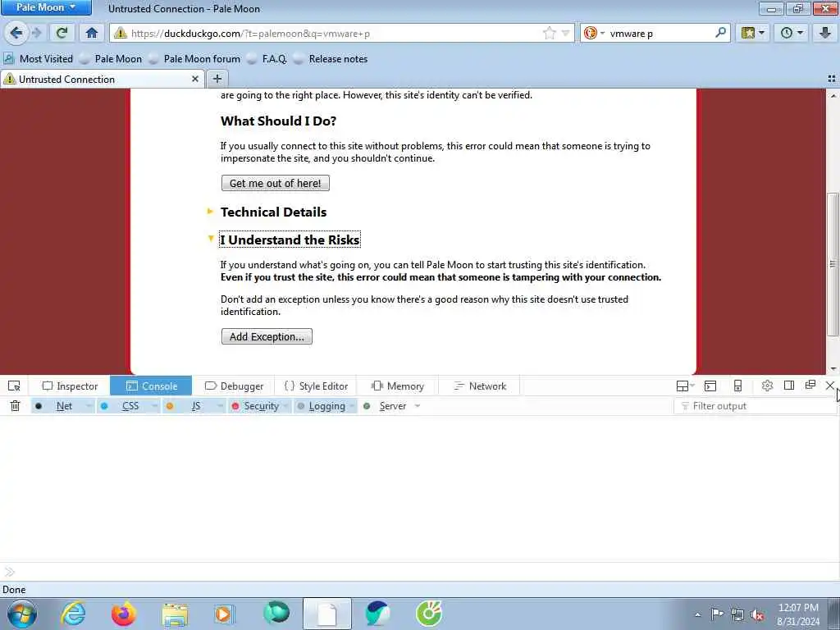840x630 pixels.
Task: Open the JS filter dropdown arrow
Action: (220, 406)
